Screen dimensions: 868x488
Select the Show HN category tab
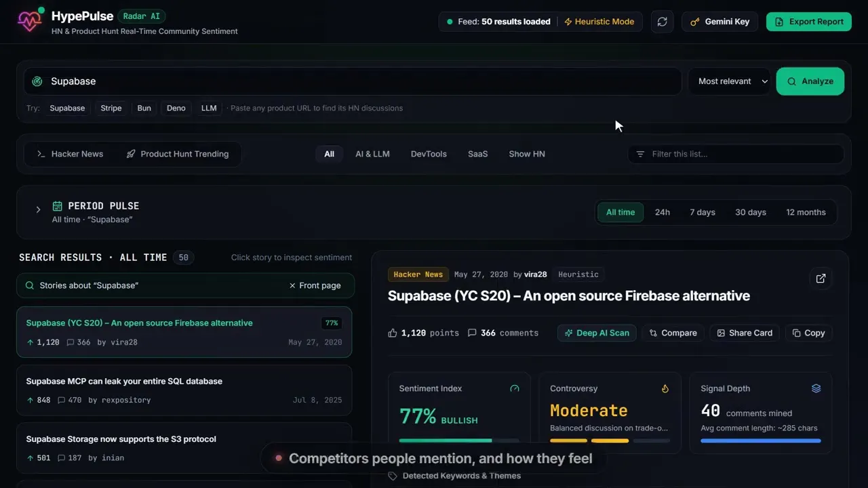coord(527,154)
